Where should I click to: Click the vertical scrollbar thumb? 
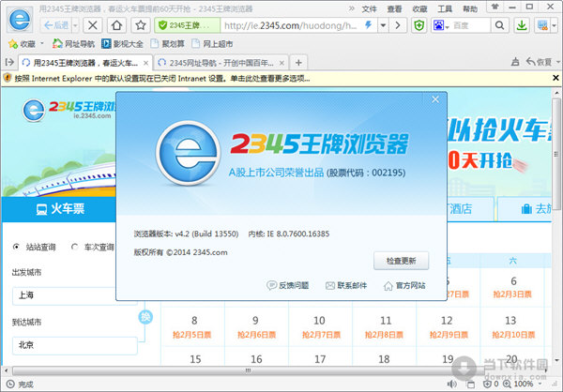pyautogui.click(x=555, y=155)
